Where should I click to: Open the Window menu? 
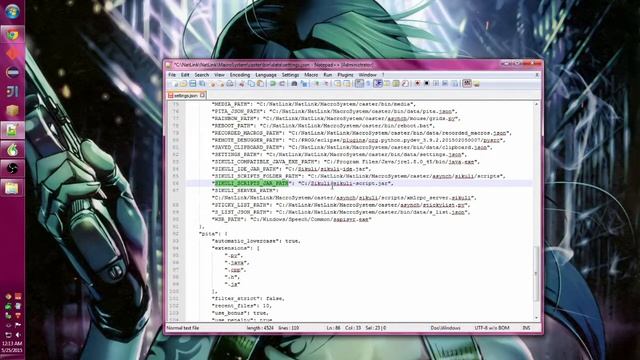click(x=367, y=75)
